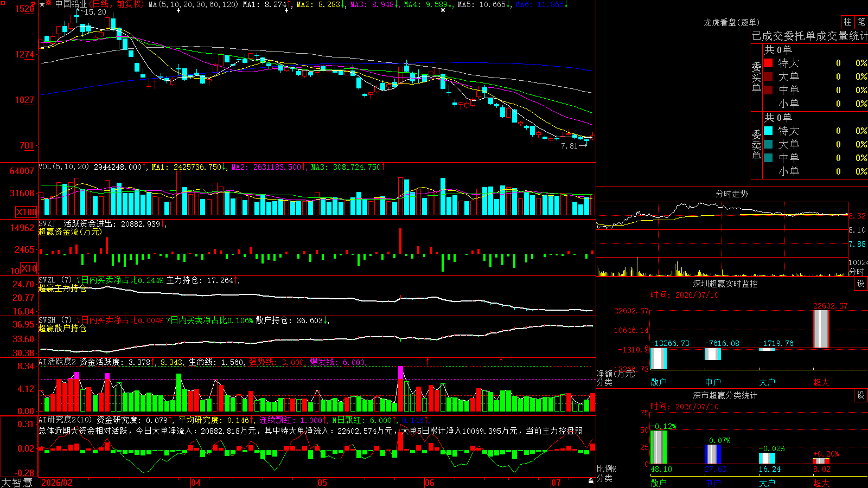Open the 日线, 前复权 period selector
868x488 pixels.
[x=116, y=4]
